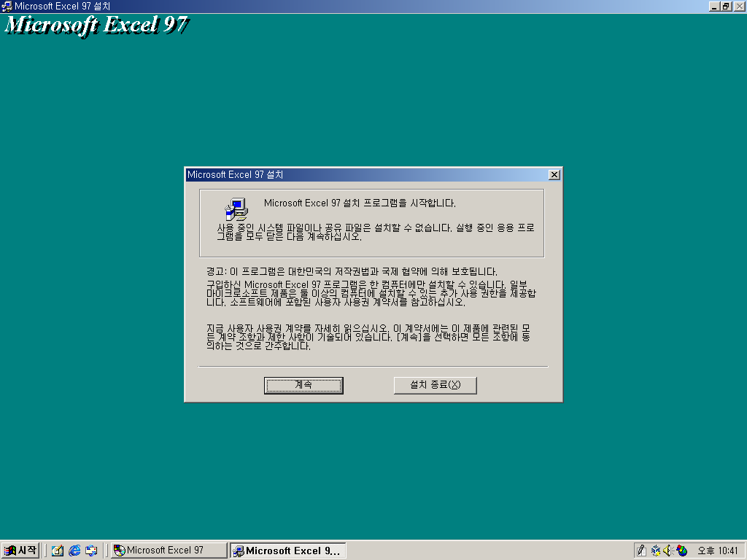Click the setup icon in the main title bar
Image resolution: width=747 pixels, height=560 pixels.
point(7,6)
